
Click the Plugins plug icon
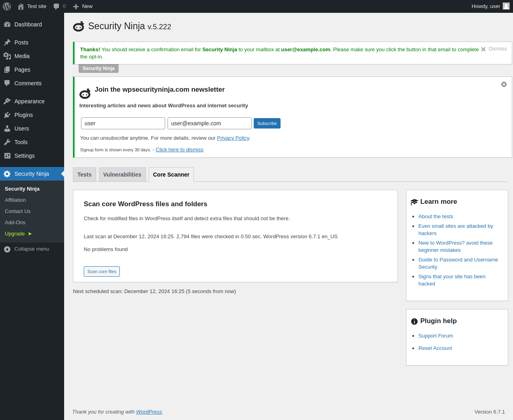click(7, 115)
